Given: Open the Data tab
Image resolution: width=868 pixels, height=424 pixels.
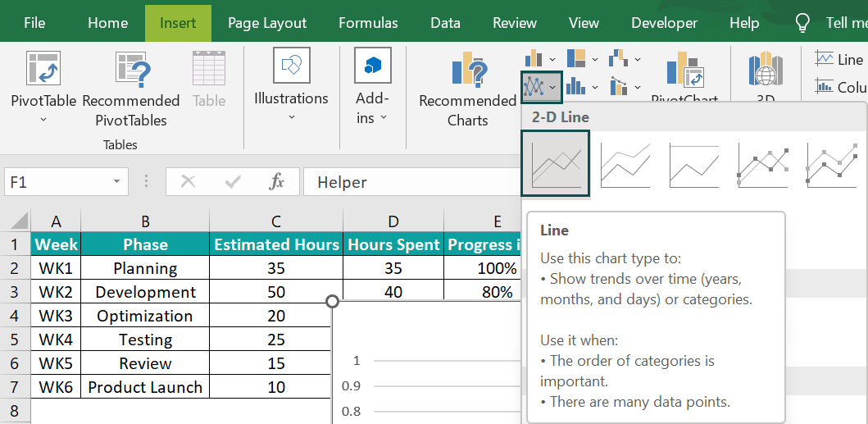Looking at the screenshot, I should coord(446,23).
